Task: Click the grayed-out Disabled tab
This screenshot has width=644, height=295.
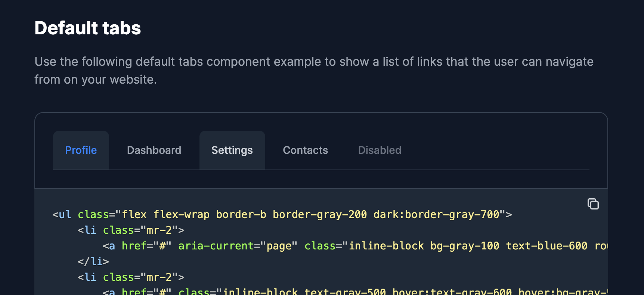Action: click(380, 150)
